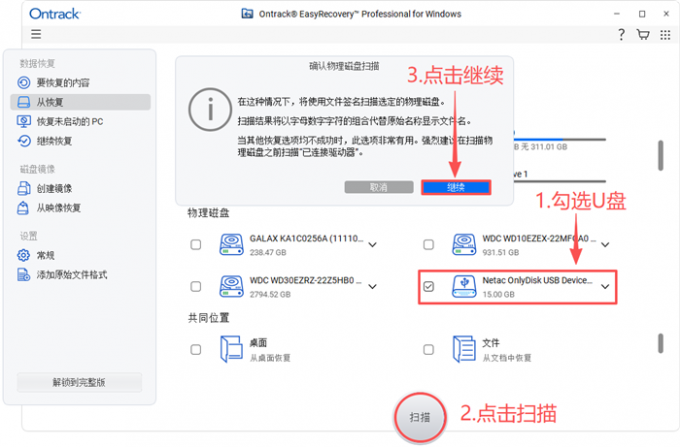Viewport: 680px width, 447px height.
Task: Expand the GALAX KA1C0256A disk chevron
Action: point(373,245)
